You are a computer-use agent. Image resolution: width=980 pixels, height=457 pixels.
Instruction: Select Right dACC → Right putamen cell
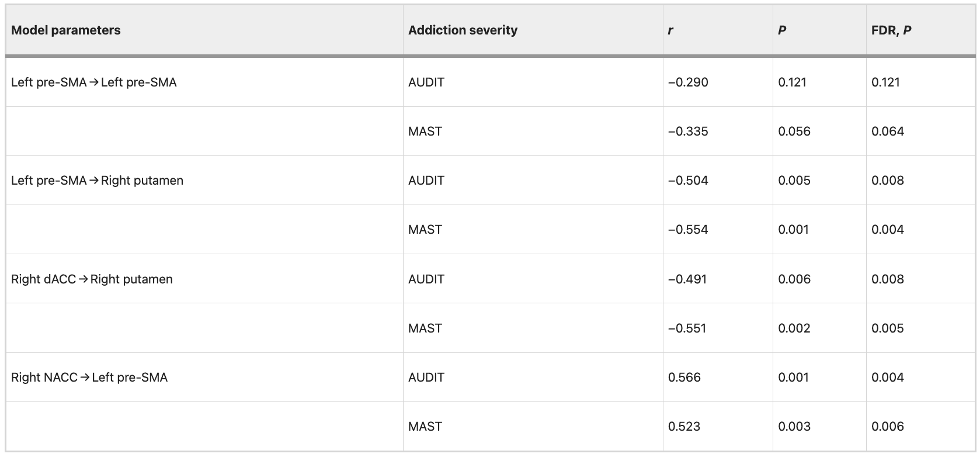pos(92,279)
